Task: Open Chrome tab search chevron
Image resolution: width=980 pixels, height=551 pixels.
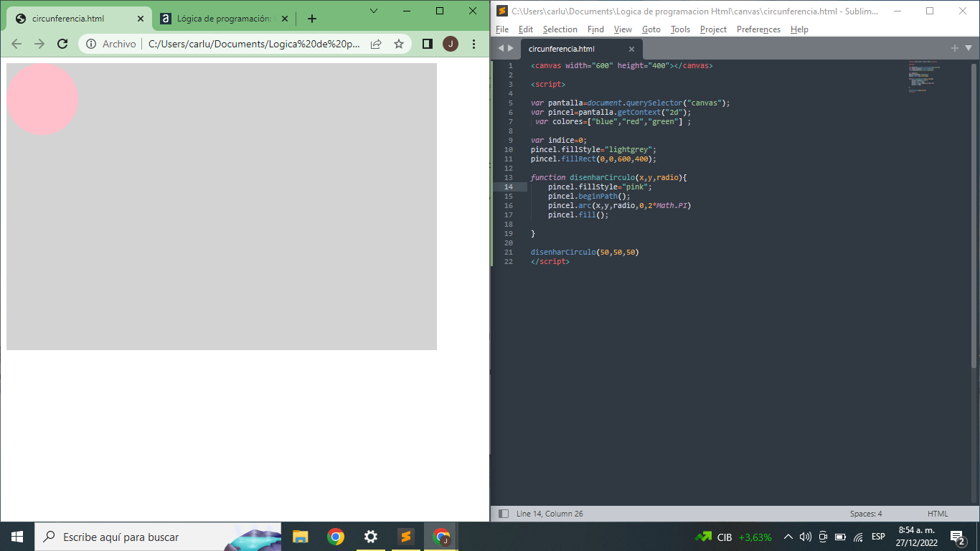Action: (374, 11)
